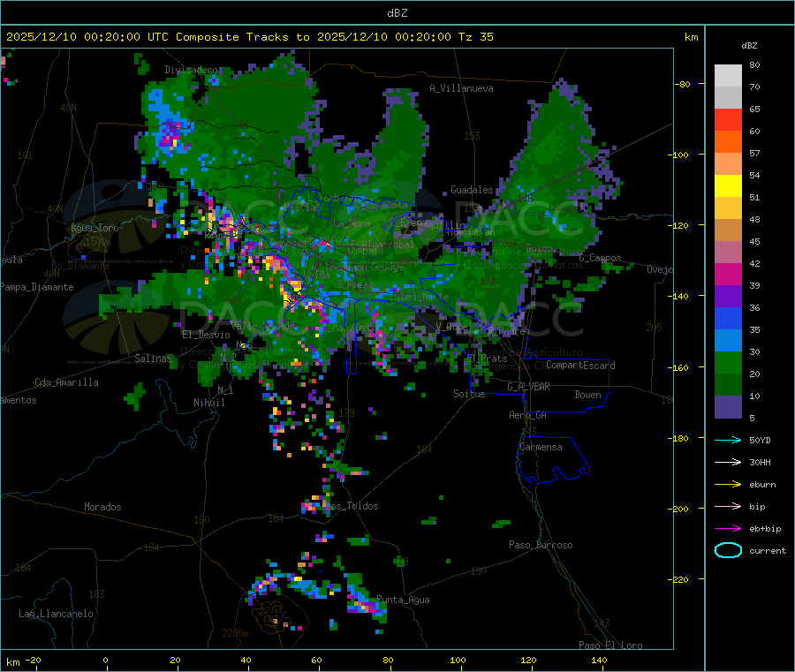Select the light gray 70–80 dBZ swatch
Screen dimensions: 795x672
728,76
